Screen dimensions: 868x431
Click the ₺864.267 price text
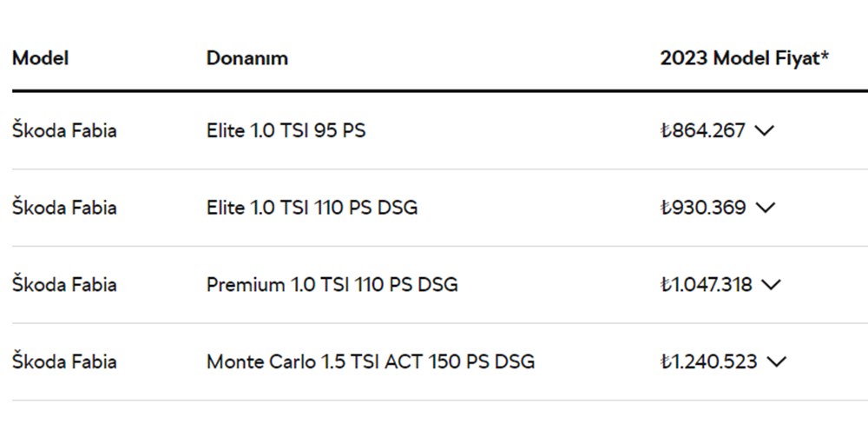pyautogui.click(x=703, y=131)
